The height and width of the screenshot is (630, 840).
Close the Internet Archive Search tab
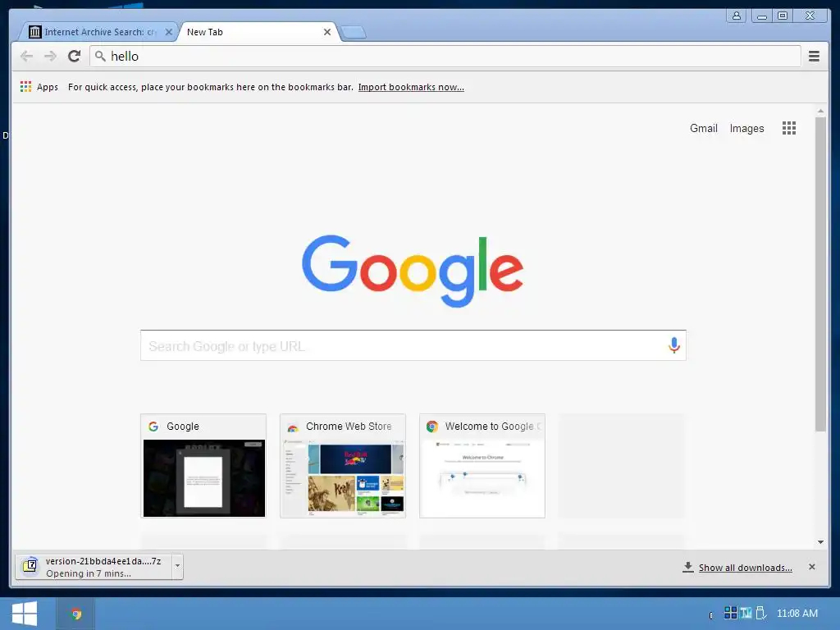pos(168,32)
